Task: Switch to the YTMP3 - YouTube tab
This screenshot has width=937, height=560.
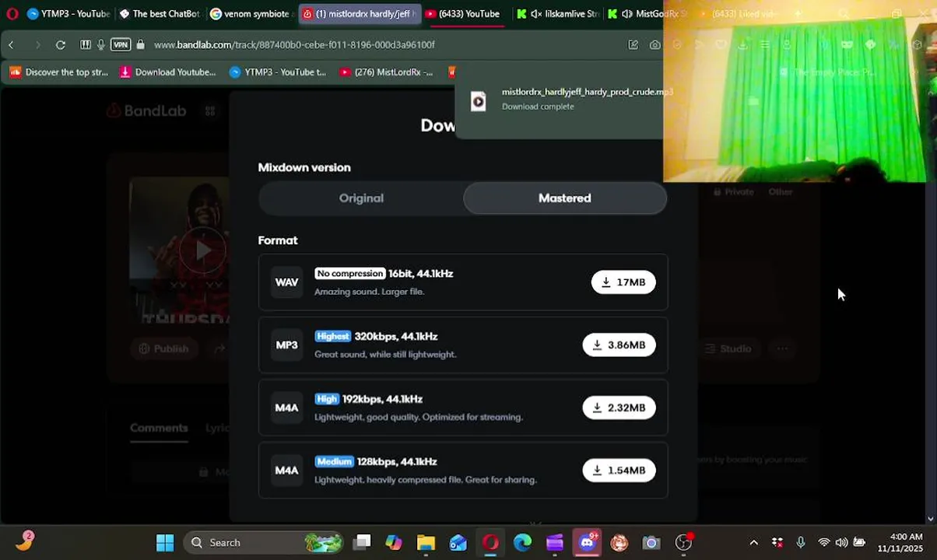Action: 68,14
